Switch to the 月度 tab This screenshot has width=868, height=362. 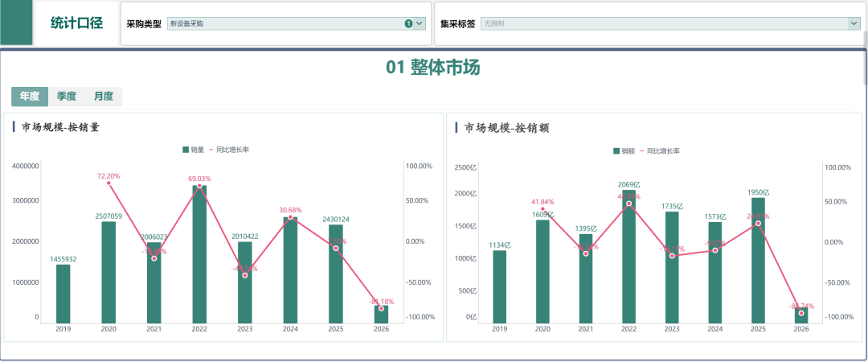[104, 97]
